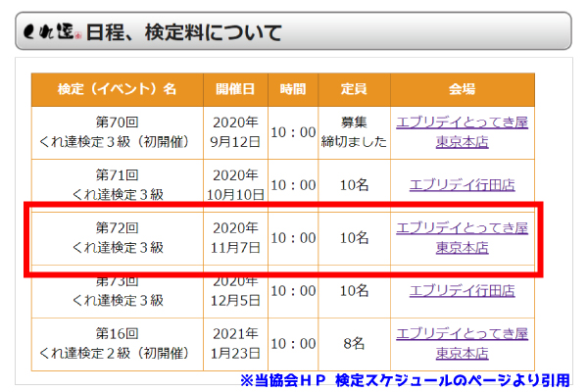
Task: Open the venue link for 第70回 exam
Action: 462,131
